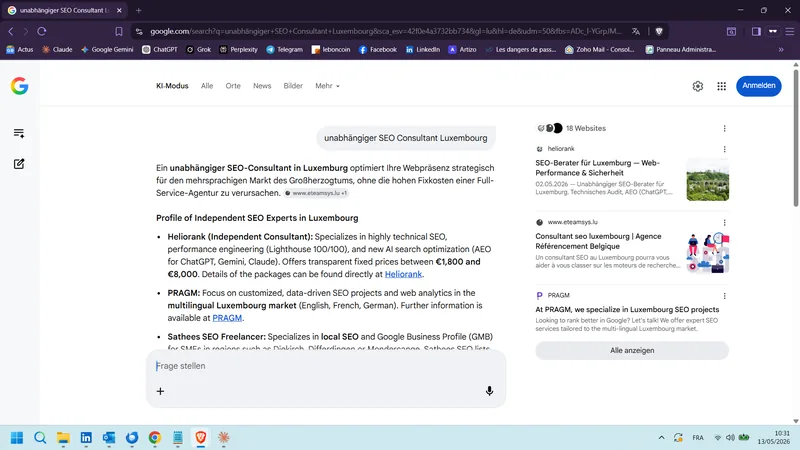
Task: Follow the Heliorank link in the answer
Action: point(403,274)
